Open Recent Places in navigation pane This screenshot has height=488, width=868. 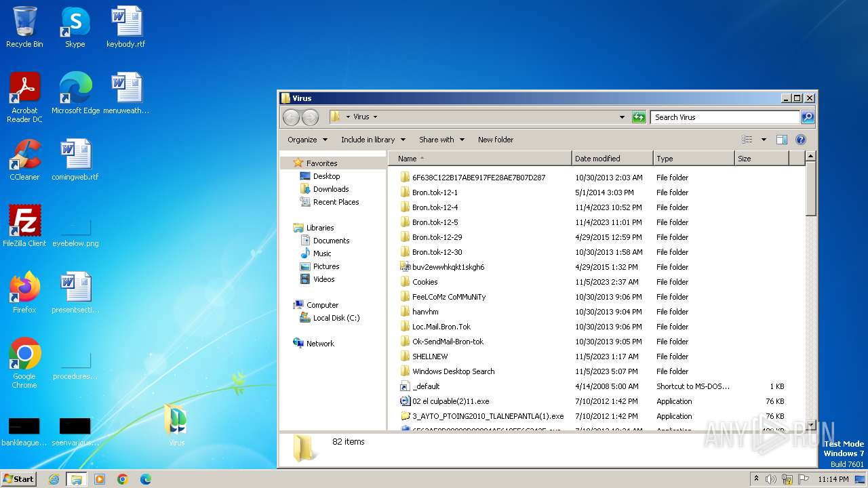point(336,202)
